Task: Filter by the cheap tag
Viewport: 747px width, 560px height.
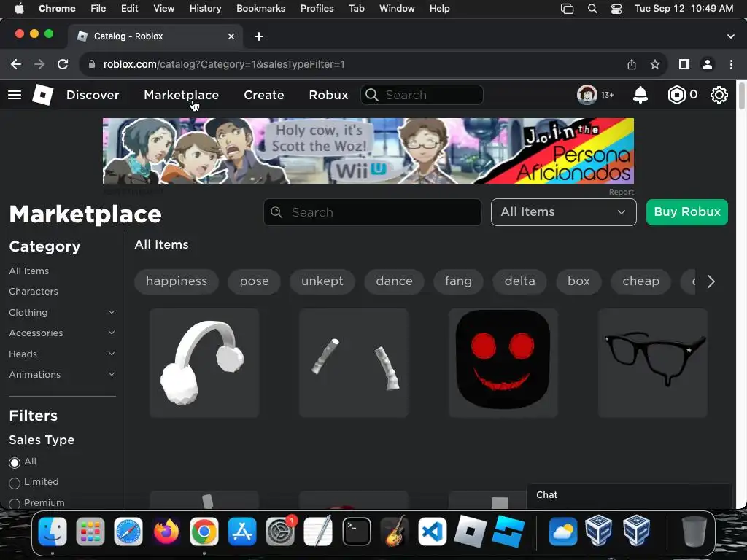Action: [640, 281]
